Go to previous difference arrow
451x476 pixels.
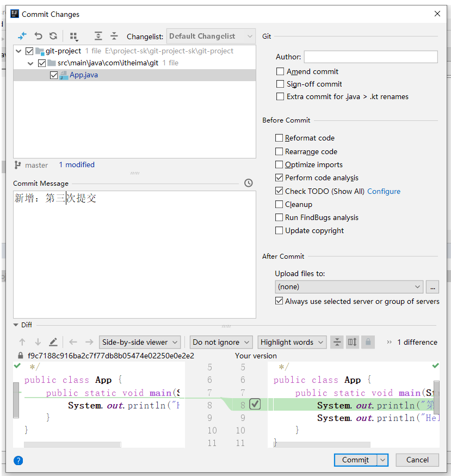coord(22,342)
